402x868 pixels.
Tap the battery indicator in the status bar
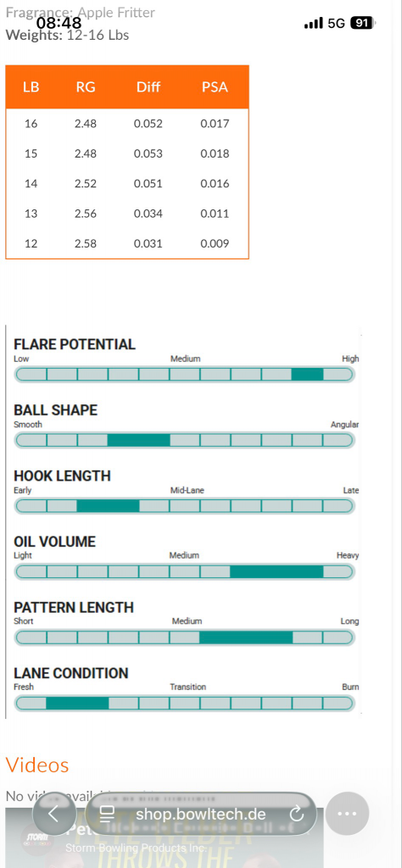pos(362,23)
